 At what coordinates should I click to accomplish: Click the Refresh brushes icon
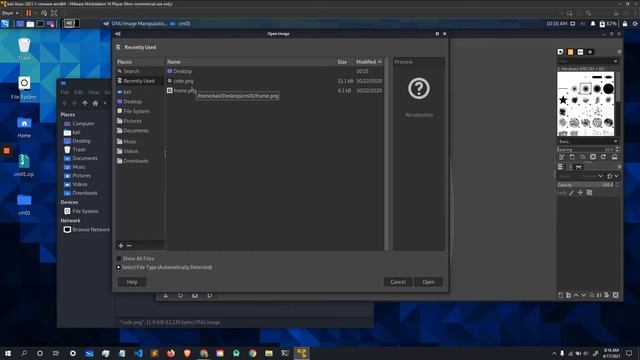(x=603, y=157)
